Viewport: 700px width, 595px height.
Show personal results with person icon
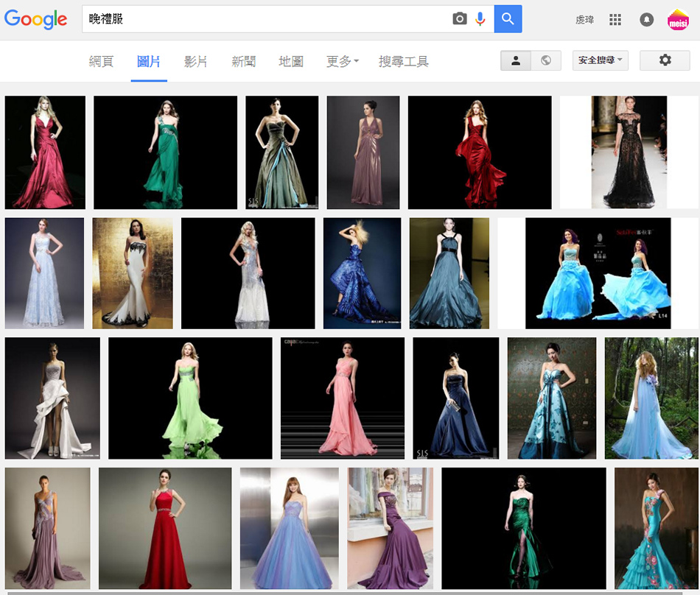click(x=516, y=60)
